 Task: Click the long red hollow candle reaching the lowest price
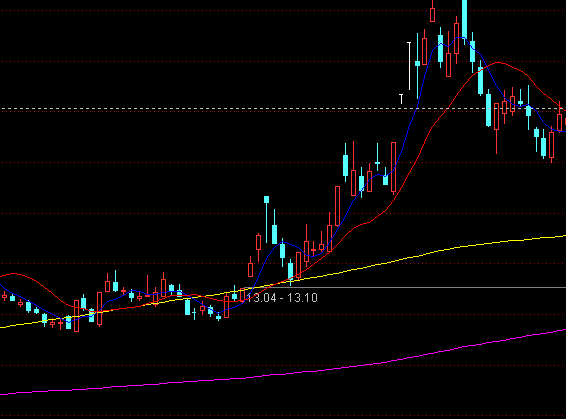(77, 315)
